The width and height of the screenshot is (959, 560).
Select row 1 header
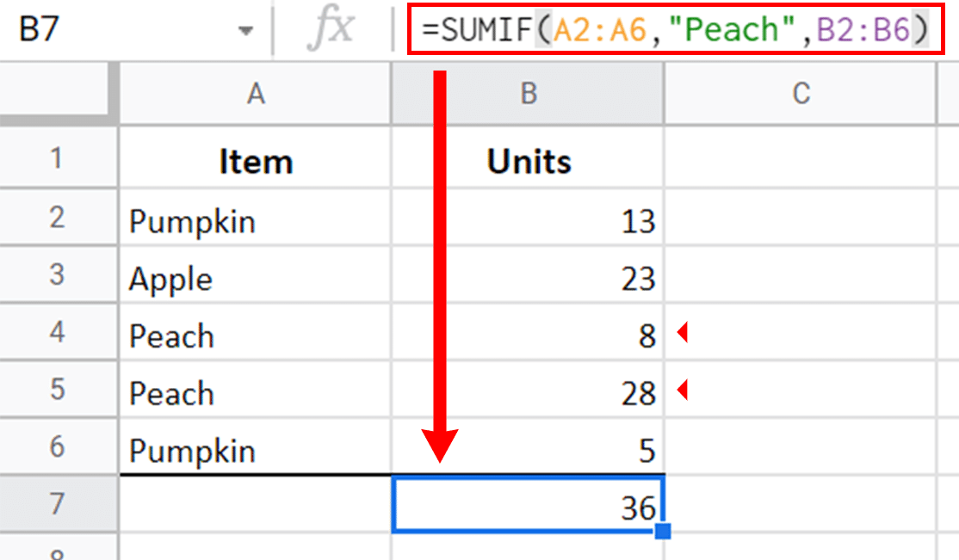pos(58,160)
